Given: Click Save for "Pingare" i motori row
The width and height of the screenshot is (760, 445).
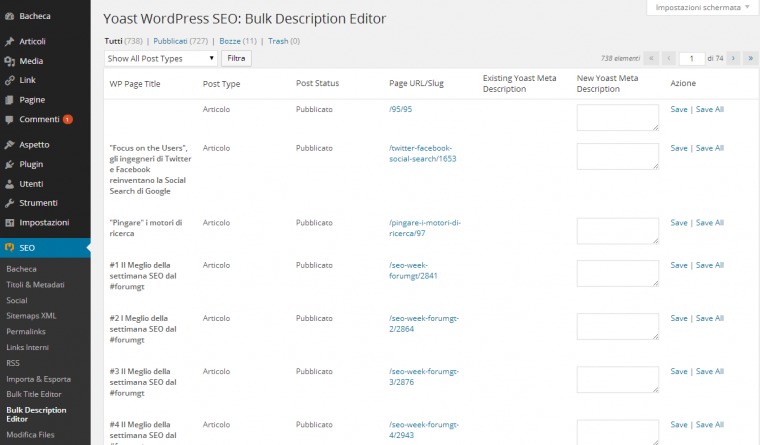Looking at the screenshot, I should point(679,222).
